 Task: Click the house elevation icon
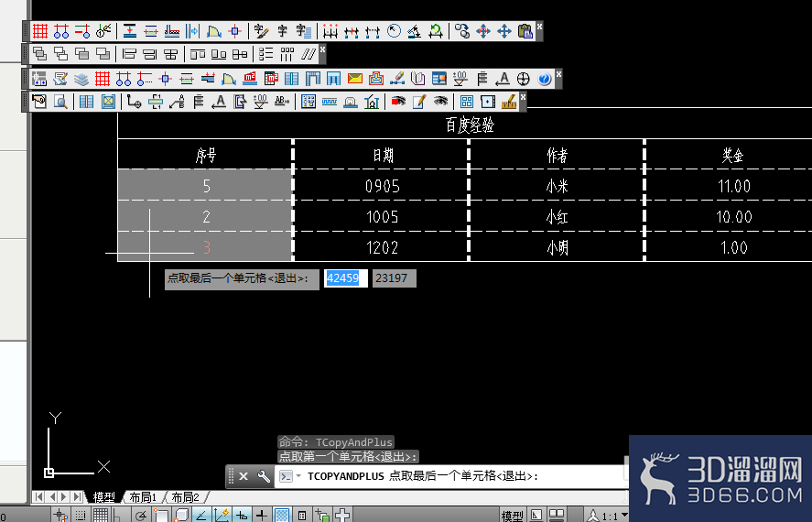click(x=372, y=102)
